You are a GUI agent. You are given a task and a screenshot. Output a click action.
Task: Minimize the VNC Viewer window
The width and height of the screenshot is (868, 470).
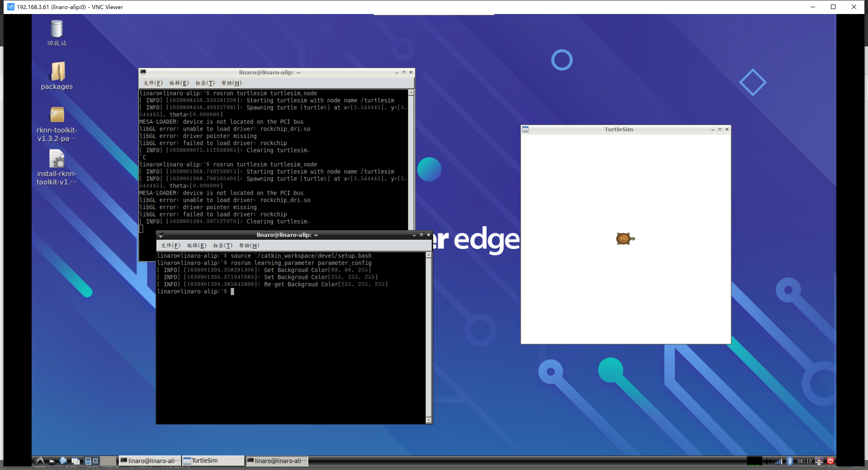(813, 7)
